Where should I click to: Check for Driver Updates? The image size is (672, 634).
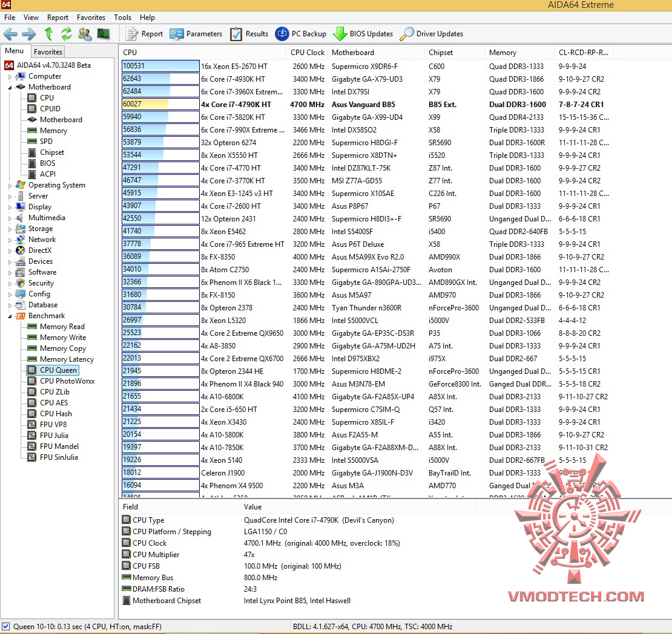[432, 34]
